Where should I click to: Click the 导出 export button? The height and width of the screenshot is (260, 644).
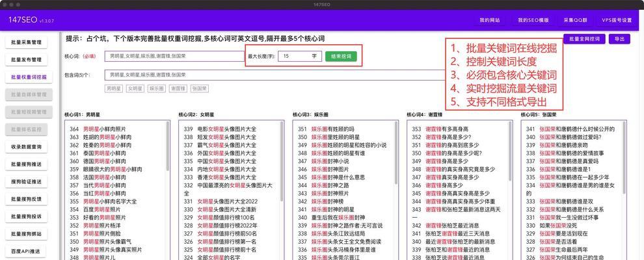pos(619,39)
